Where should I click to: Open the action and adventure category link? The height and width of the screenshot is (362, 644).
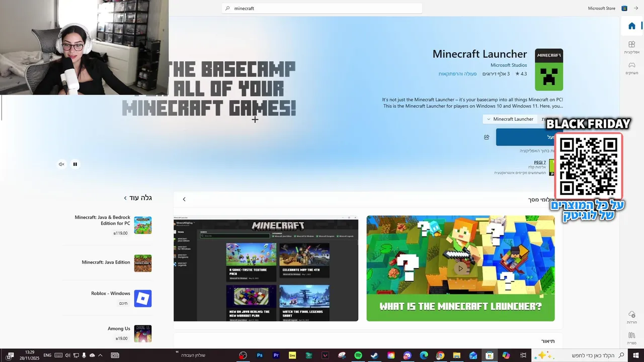[457, 74]
